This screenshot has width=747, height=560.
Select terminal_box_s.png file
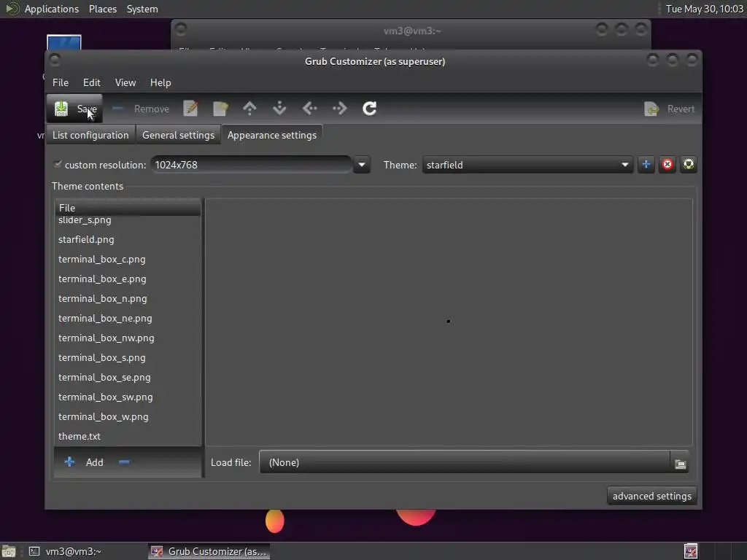128,357
